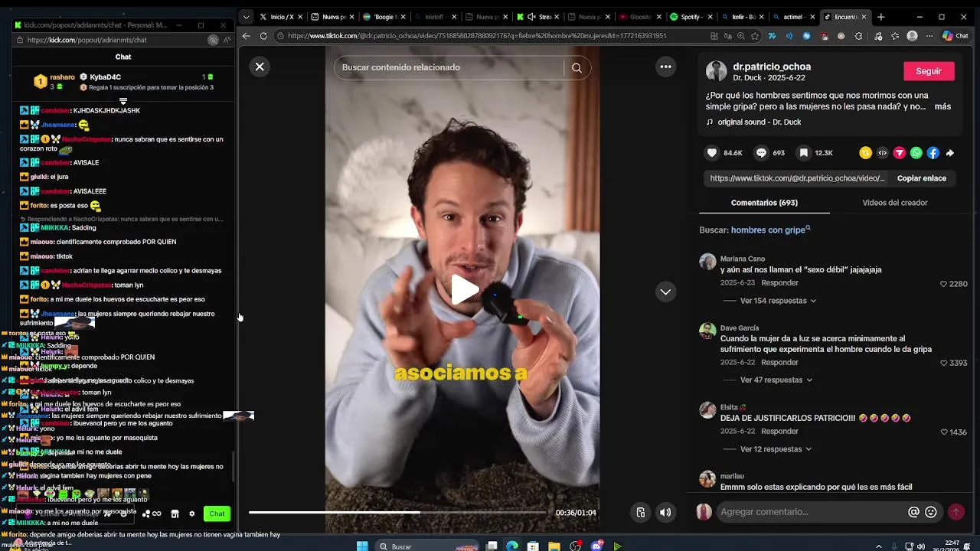The image size is (980, 551).
Task: Open the three-dot more options menu
Action: click(x=665, y=67)
